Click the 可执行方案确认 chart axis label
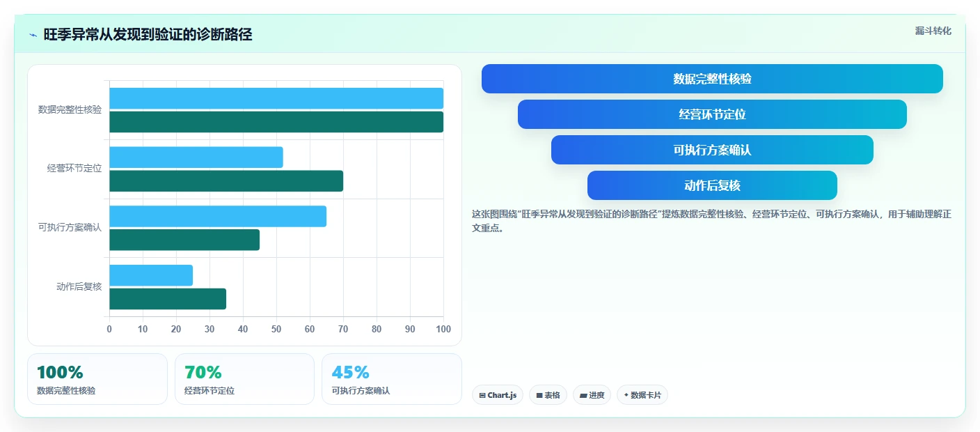The width and height of the screenshot is (980, 432). 70,227
